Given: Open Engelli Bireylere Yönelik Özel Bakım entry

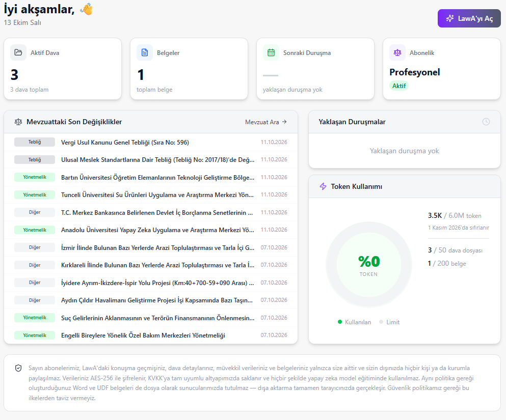Looking at the screenshot, I should coord(151,335).
